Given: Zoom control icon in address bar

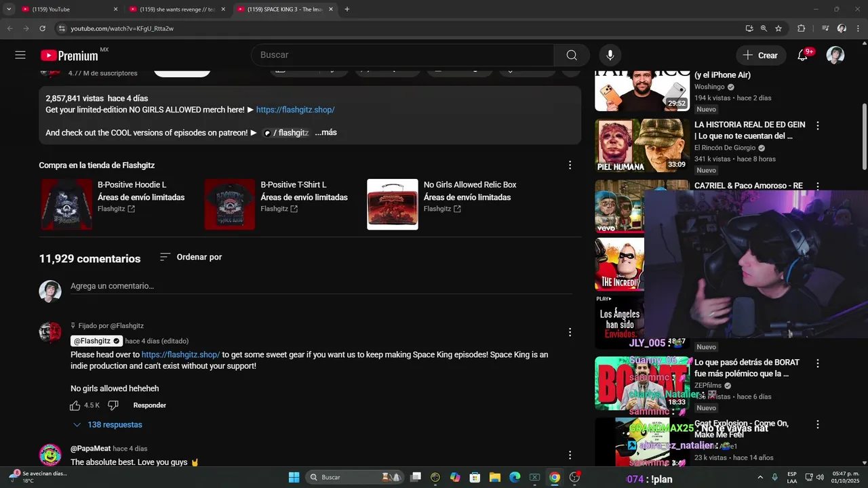Looking at the screenshot, I should pos(764,28).
